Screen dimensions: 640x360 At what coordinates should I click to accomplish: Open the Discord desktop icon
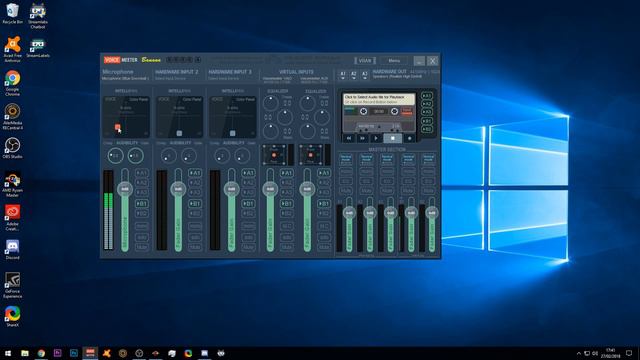pos(12,249)
